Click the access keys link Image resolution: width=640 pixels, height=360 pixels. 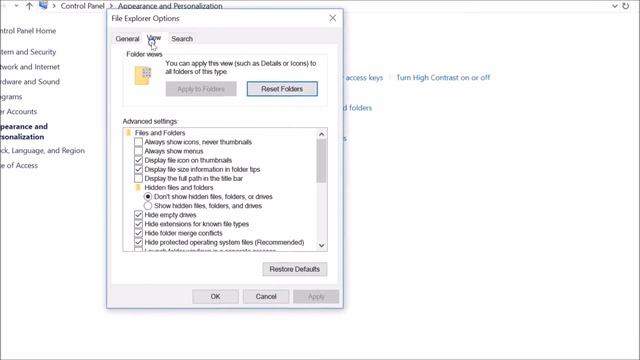click(x=363, y=78)
